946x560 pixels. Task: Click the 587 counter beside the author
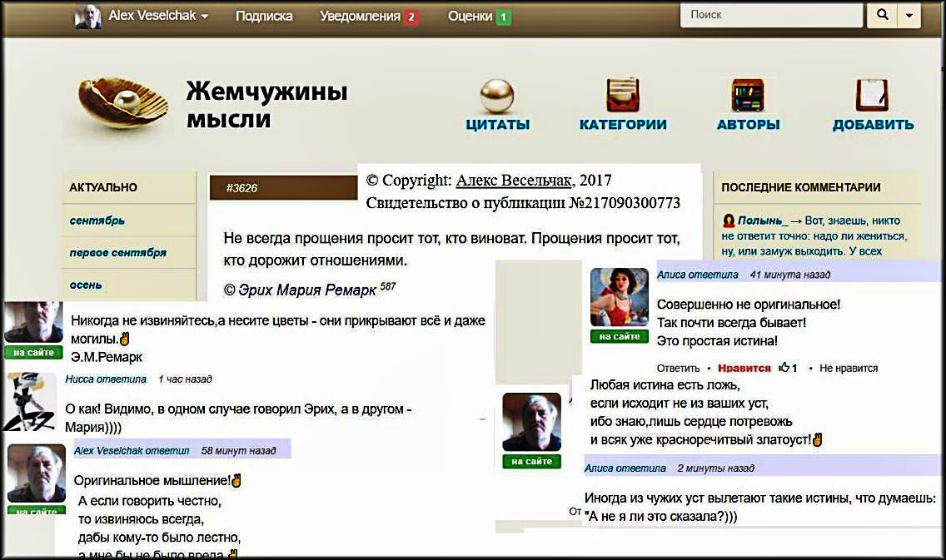(x=388, y=285)
